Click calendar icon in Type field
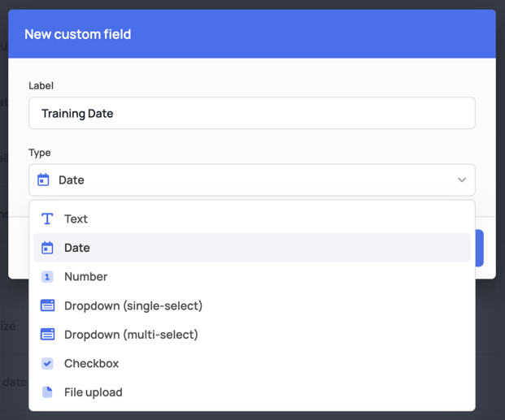505x420 pixels. (x=43, y=180)
